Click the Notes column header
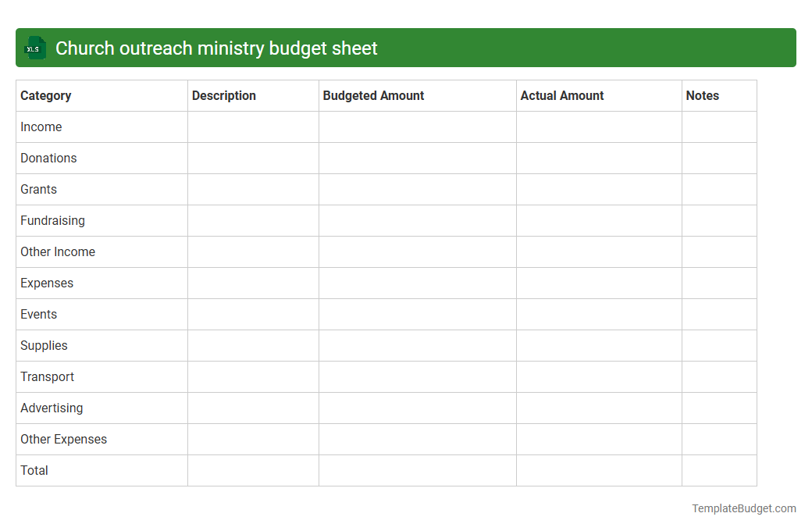812x531 pixels. coord(702,95)
